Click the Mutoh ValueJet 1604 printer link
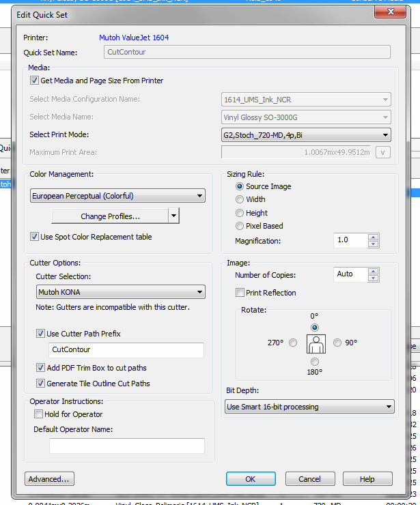The width and height of the screenshot is (420, 505). (x=134, y=38)
